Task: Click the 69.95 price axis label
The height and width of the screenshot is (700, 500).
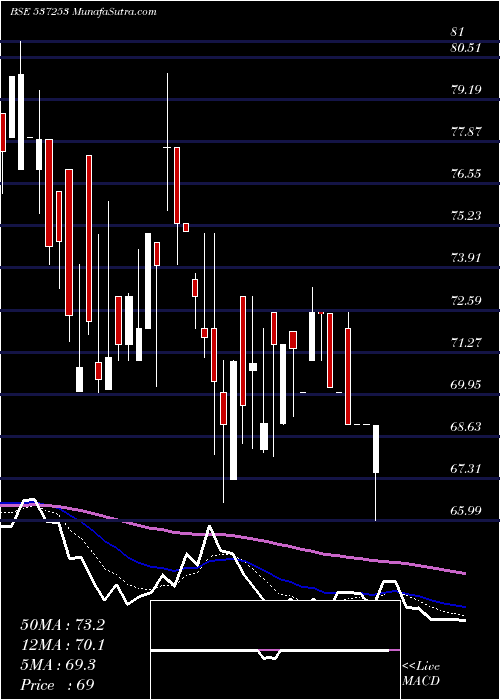Action: 466,384
